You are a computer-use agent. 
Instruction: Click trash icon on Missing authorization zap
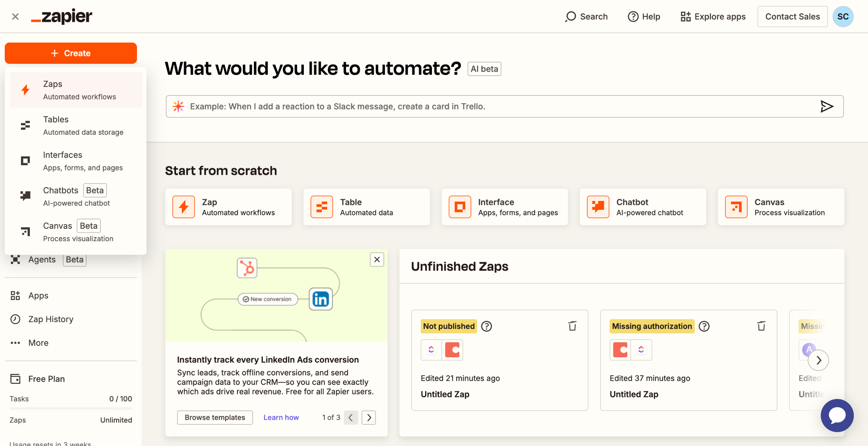point(761,326)
